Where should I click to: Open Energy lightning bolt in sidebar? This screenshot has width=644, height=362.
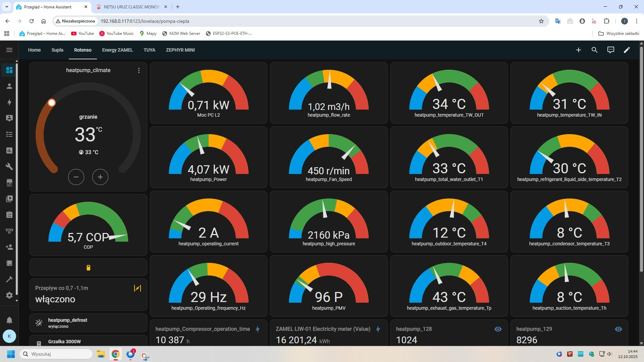coord(9,102)
